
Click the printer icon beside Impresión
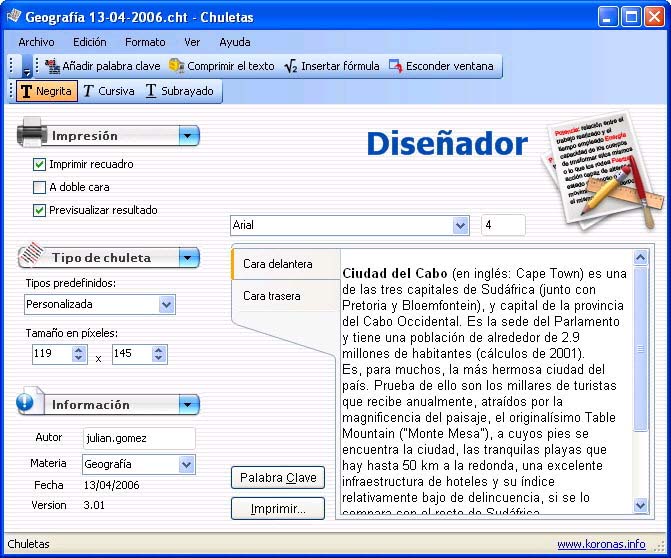point(32,133)
